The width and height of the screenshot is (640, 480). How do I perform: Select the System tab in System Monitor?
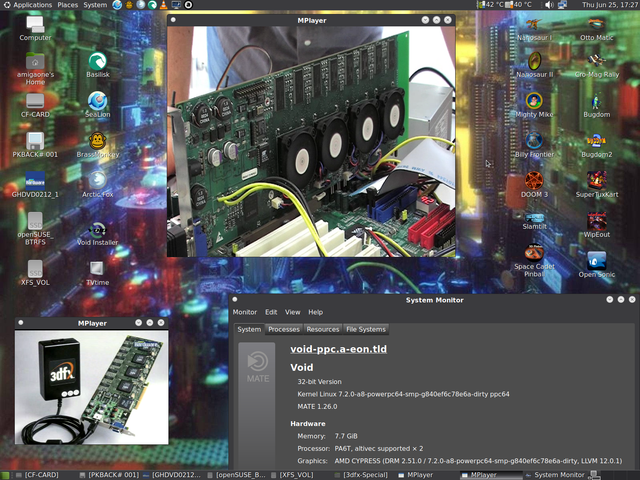point(249,329)
